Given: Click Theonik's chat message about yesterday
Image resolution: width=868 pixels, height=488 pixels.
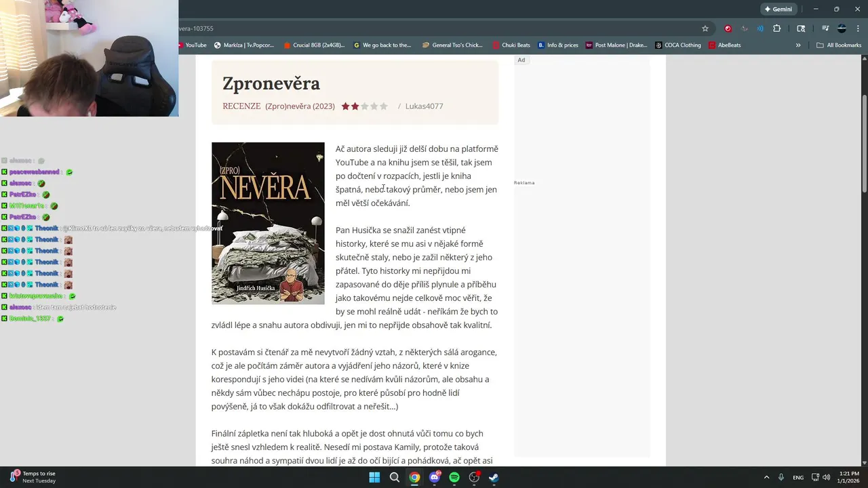Looking at the screenshot, I should coord(142,228).
